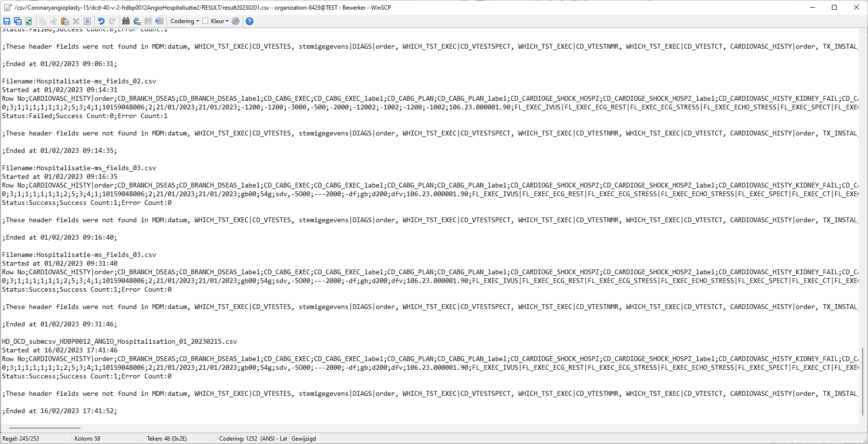Click the vertical scrollbar thumb
Screen dimensions: 868x444
[863, 381]
